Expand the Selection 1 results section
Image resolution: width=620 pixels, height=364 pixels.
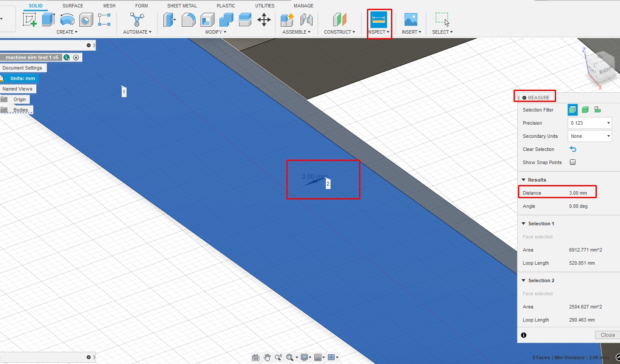click(x=524, y=224)
